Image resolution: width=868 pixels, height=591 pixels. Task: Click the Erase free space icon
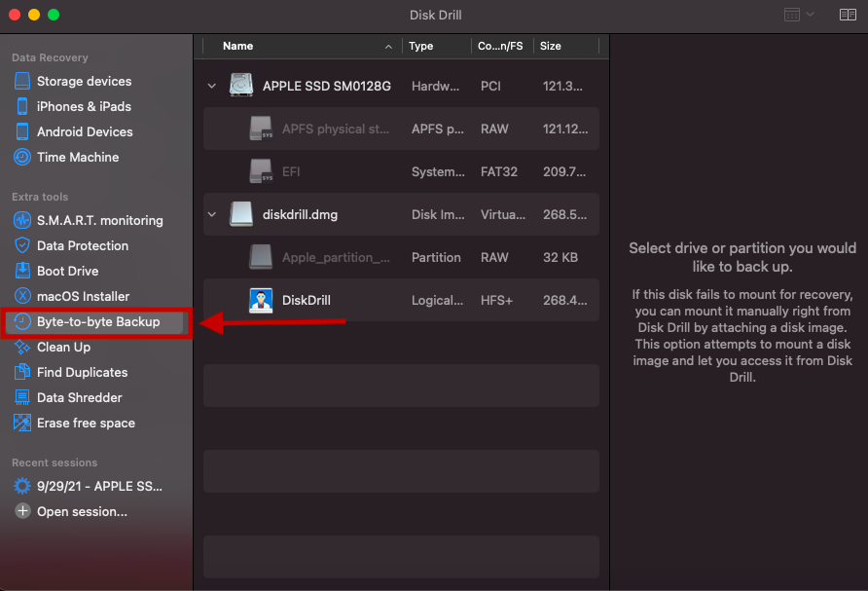(x=22, y=424)
